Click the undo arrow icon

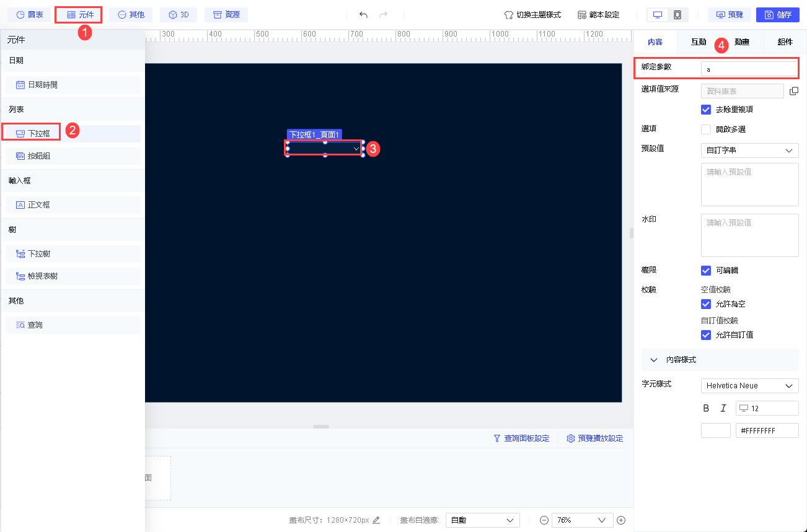point(363,15)
